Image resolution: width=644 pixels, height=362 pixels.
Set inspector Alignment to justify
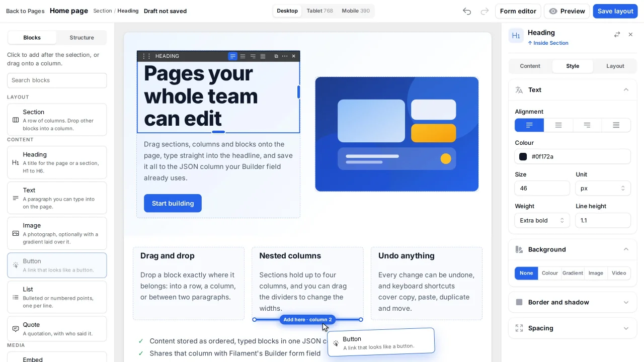tap(616, 125)
